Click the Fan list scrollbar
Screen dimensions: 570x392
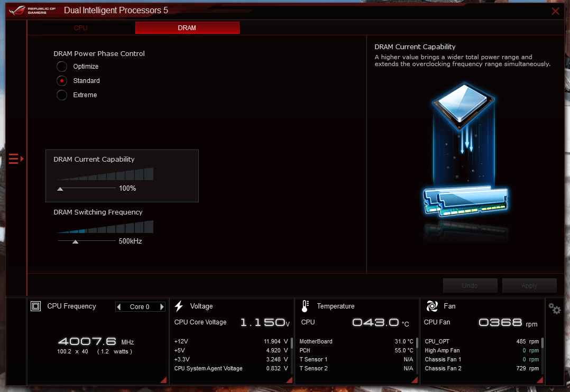point(543,343)
